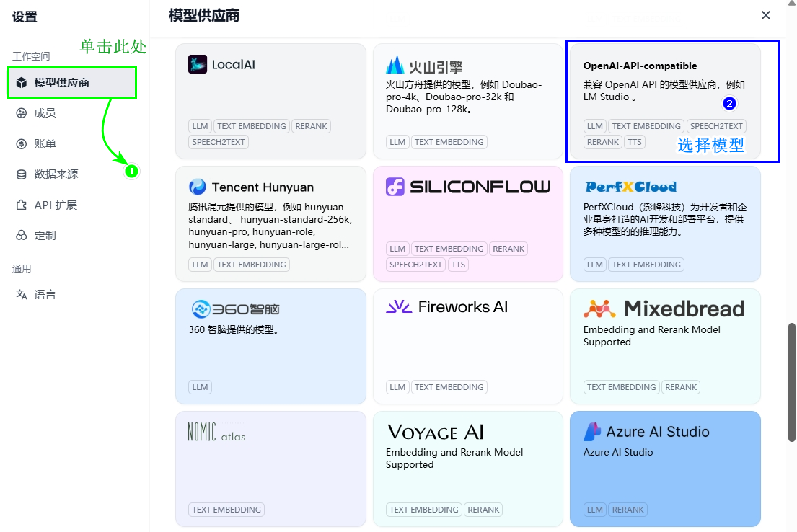The height and width of the screenshot is (532, 797).
Task: Click the Azure AI Studio logo
Action: 592,432
